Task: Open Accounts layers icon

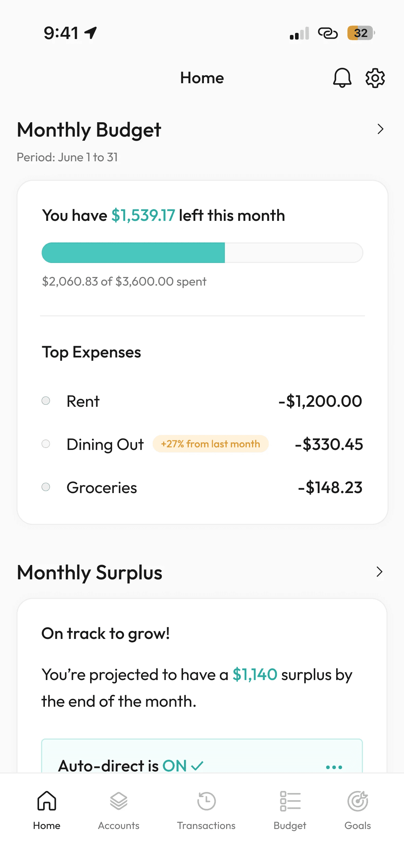Action: 119,801
